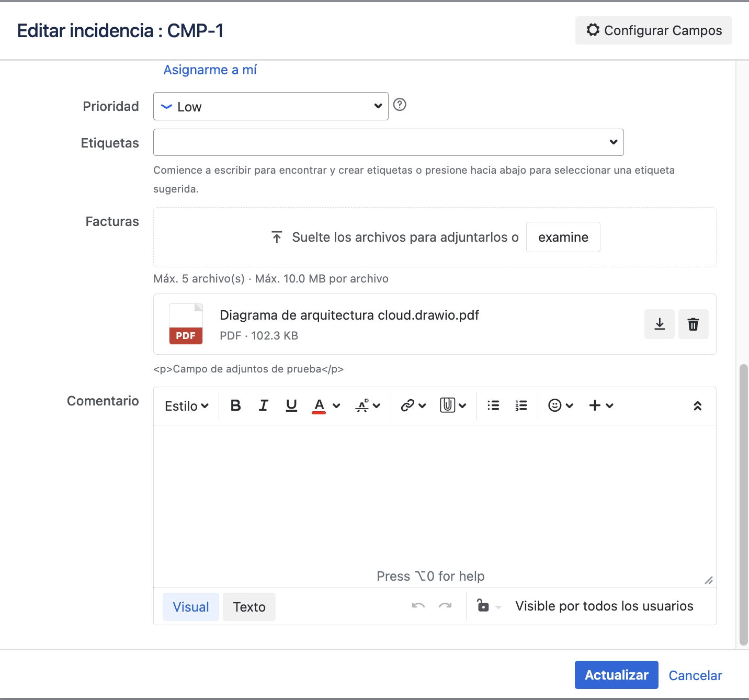Click the upload arrow icon in Facturas
This screenshot has height=700, width=749.
pos(277,237)
